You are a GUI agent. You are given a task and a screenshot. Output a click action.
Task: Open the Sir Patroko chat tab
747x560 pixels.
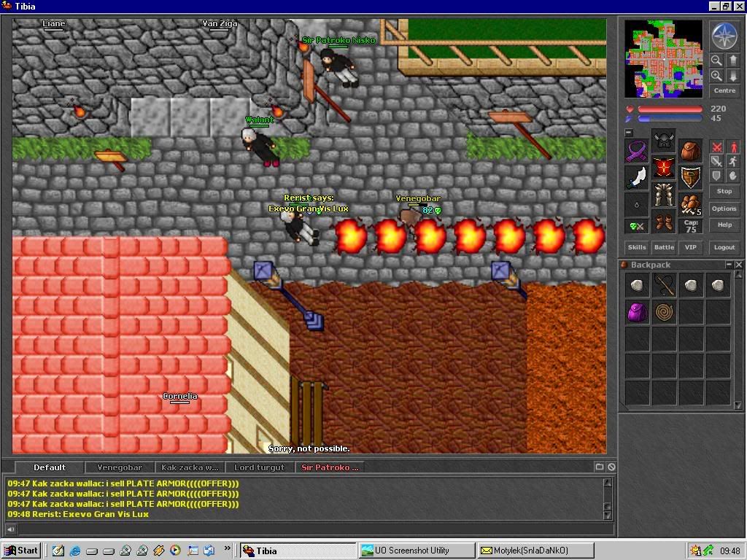[330, 467]
